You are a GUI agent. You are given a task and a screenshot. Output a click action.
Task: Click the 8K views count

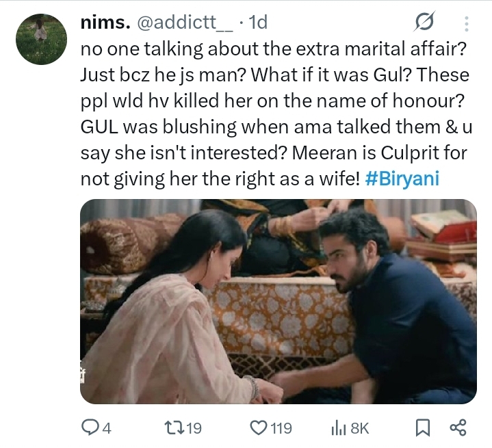tap(359, 428)
